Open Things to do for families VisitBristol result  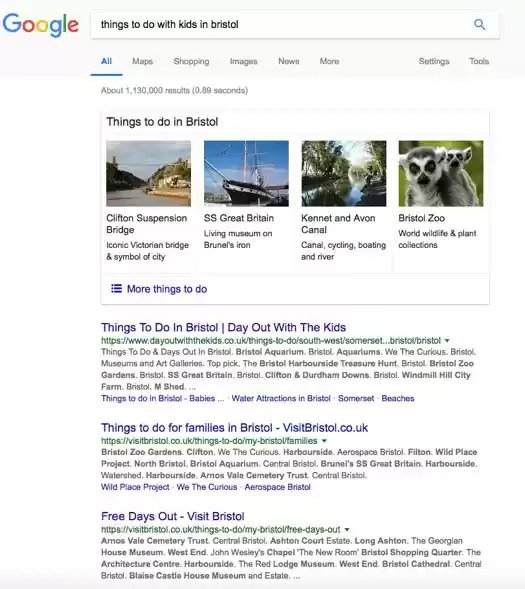point(234,427)
